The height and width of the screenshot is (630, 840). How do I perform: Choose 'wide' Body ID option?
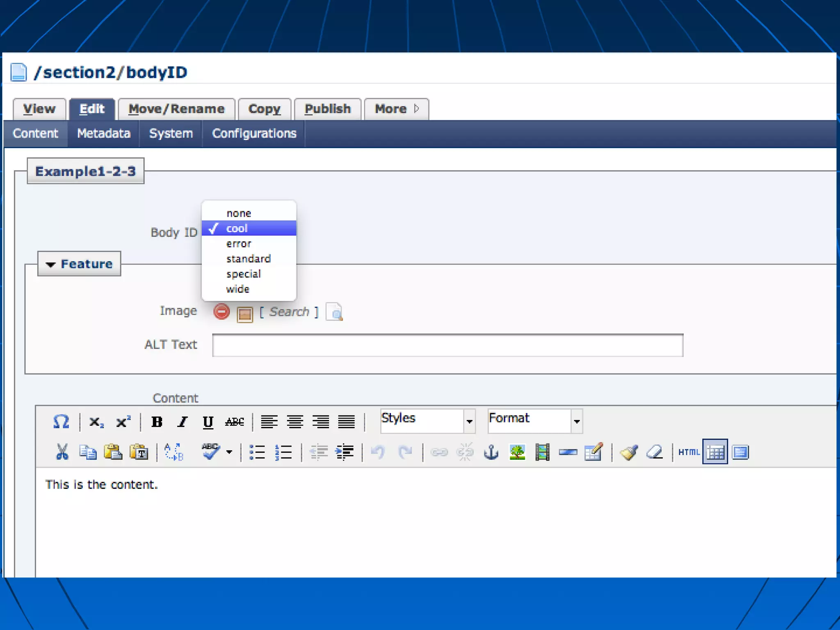tap(249, 289)
